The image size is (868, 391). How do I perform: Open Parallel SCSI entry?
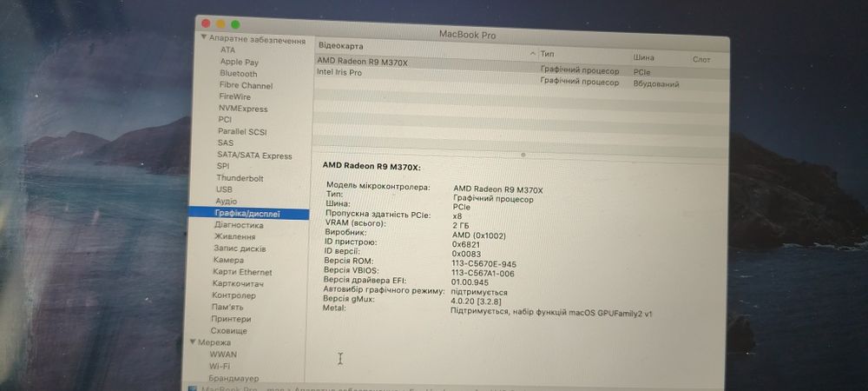242,132
